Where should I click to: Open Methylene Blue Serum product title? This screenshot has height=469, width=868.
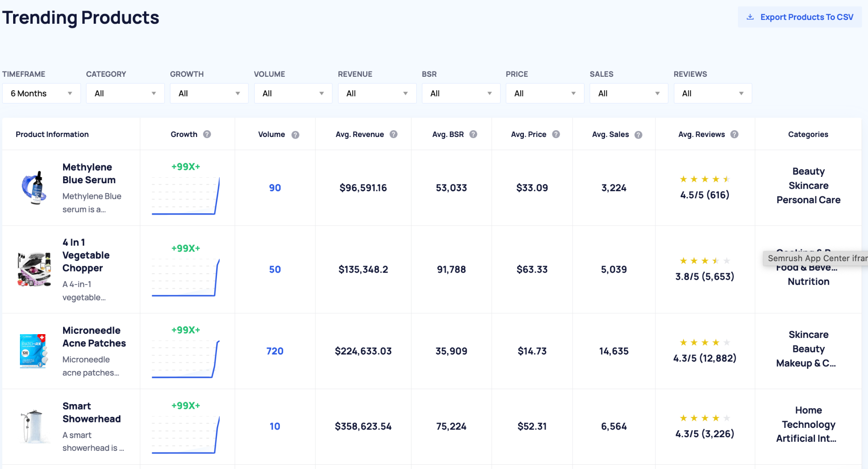tap(89, 173)
